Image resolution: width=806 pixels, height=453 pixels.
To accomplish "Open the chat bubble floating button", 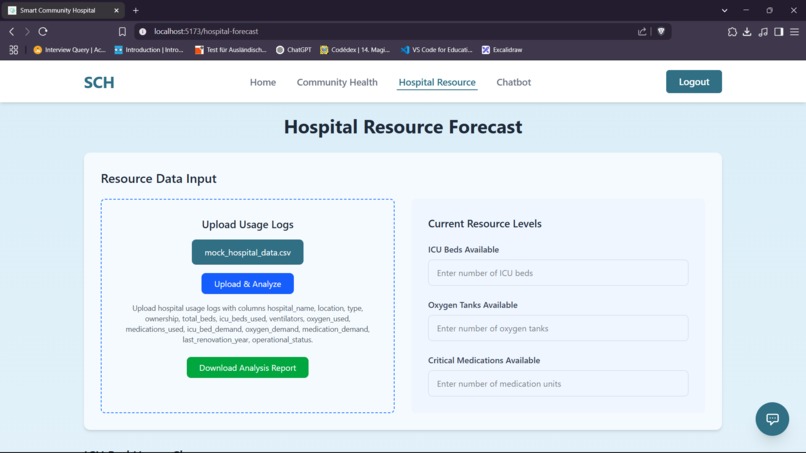I will pyautogui.click(x=772, y=419).
